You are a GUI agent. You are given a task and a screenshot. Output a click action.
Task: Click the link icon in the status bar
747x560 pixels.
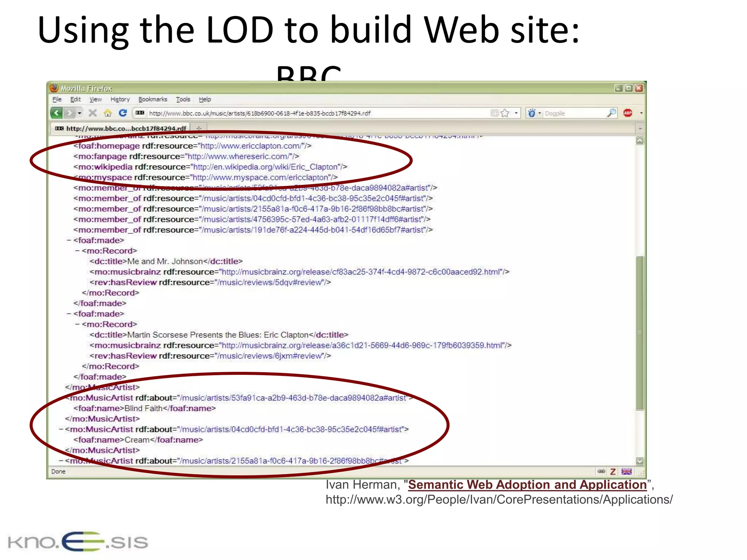pos(601,471)
